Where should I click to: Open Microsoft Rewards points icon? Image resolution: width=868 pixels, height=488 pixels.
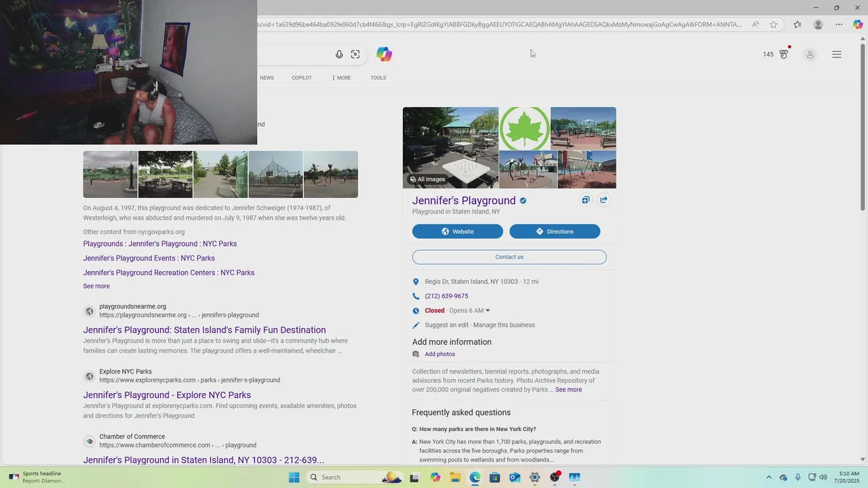784,54
